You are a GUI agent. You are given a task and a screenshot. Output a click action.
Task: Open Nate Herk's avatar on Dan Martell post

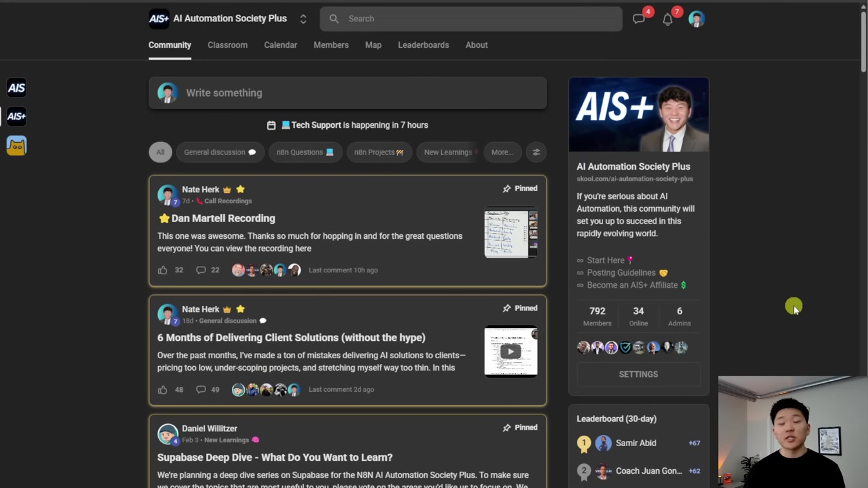point(168,195)
